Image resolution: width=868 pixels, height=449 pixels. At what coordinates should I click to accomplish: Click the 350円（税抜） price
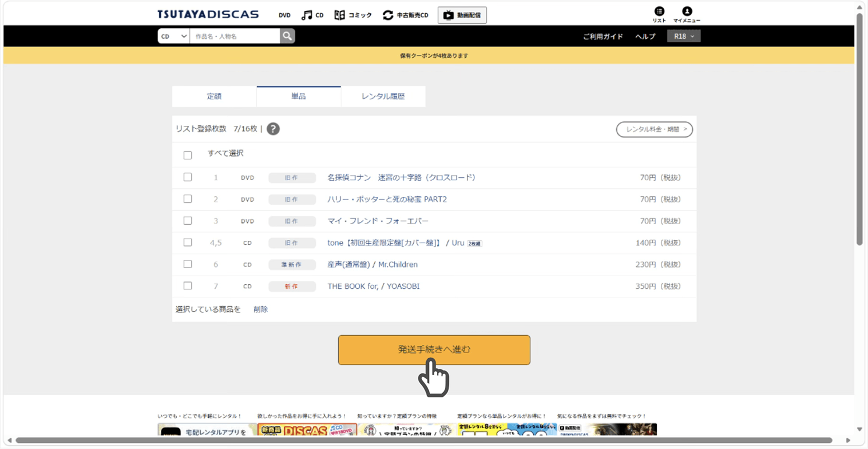pos(658,286)
